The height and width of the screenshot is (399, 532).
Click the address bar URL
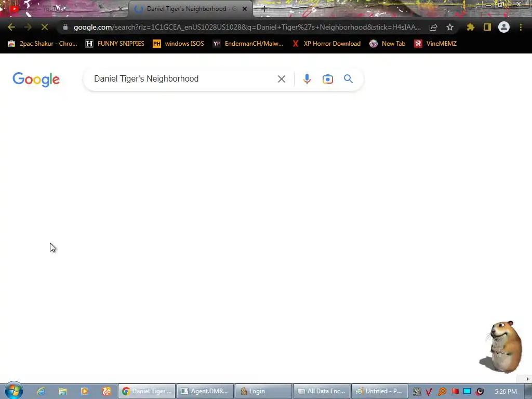pyautogui.click(x=247, y=27)
